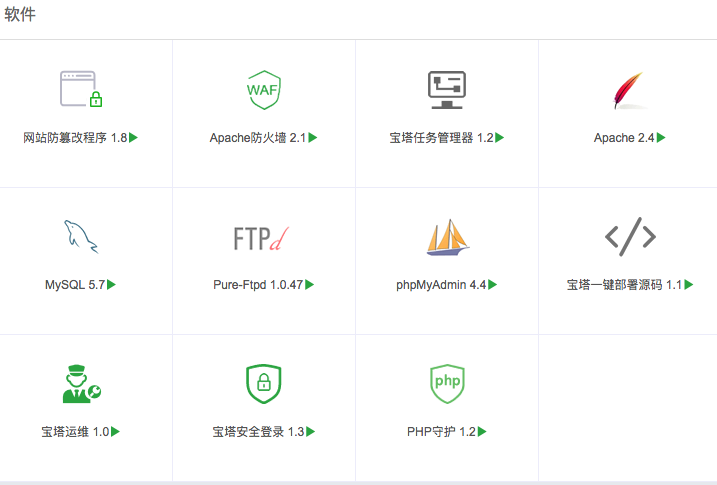Viewport: 717px width, 485px height.
Task: Select the Apache 2.4 text label
Action: (x=624, y=138)
